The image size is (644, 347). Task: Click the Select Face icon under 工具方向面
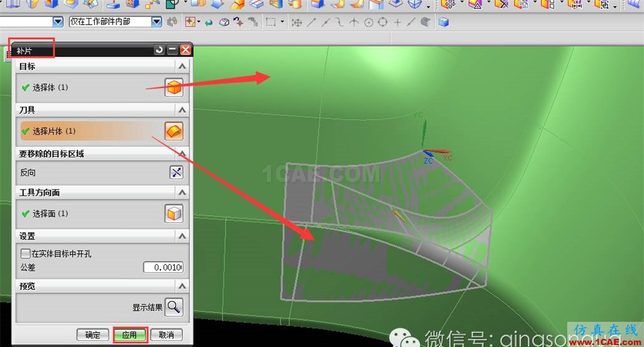coord(174,213)
